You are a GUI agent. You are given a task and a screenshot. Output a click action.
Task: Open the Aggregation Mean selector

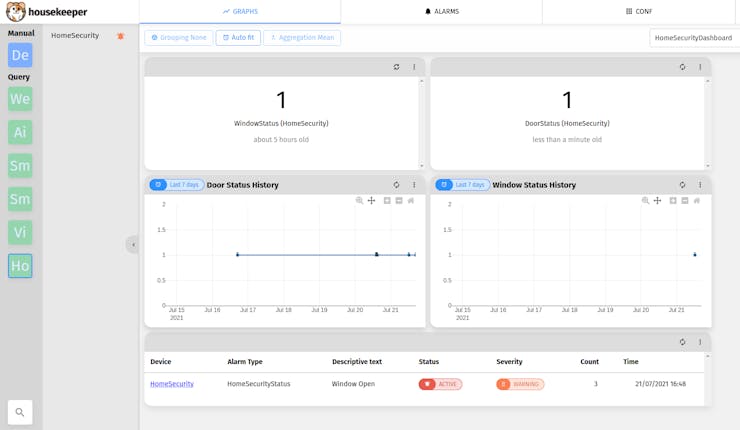(302, 38)
